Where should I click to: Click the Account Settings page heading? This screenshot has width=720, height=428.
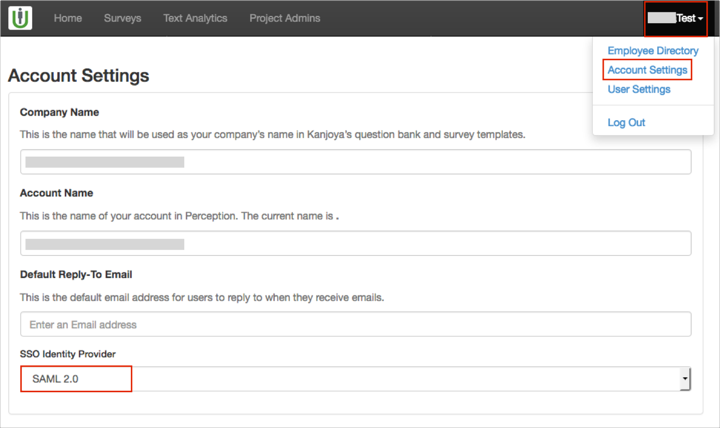[x=79, y=76]
